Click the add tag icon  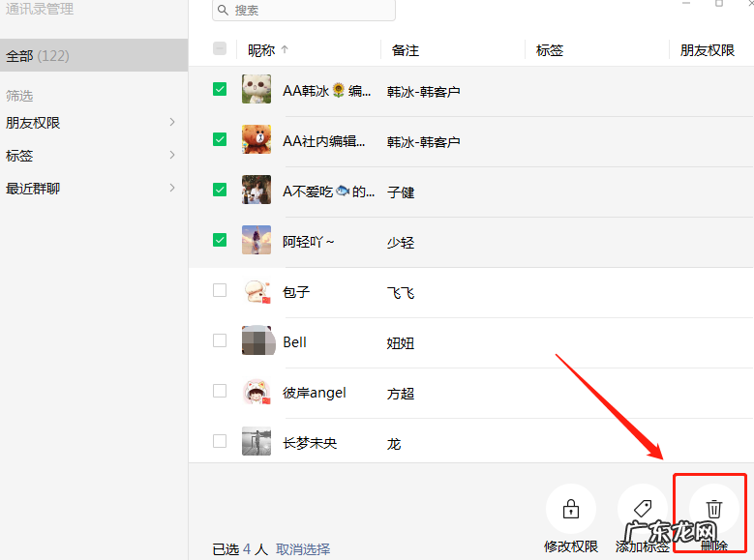643,508
